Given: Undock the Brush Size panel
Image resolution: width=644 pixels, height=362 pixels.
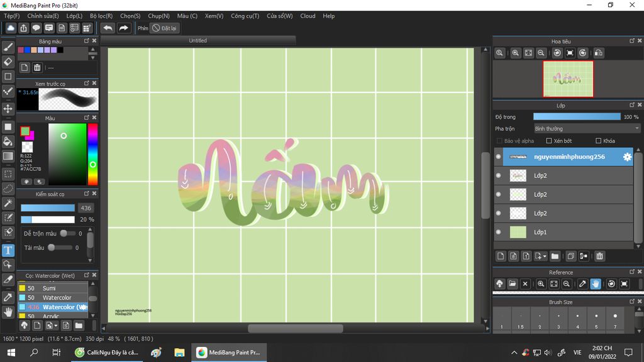Looking at the screenshot, I should (x=631, y=302).
